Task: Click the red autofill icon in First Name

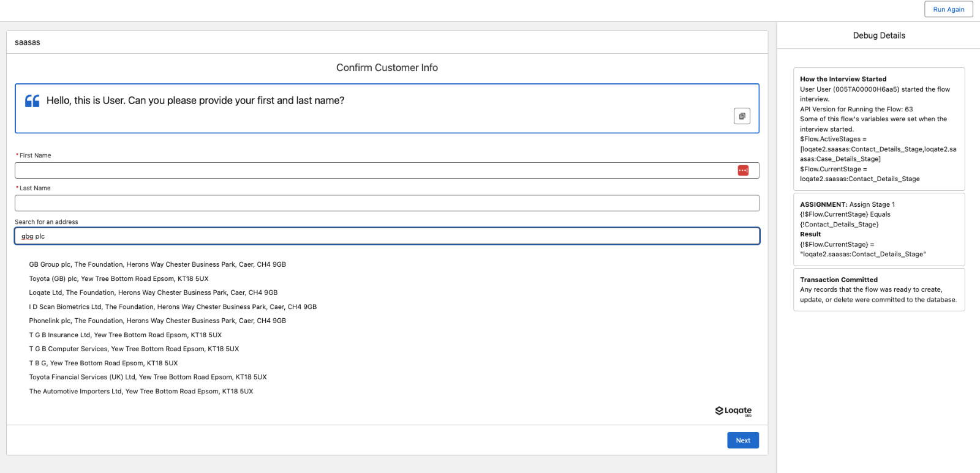Action: tap(743, 171)
